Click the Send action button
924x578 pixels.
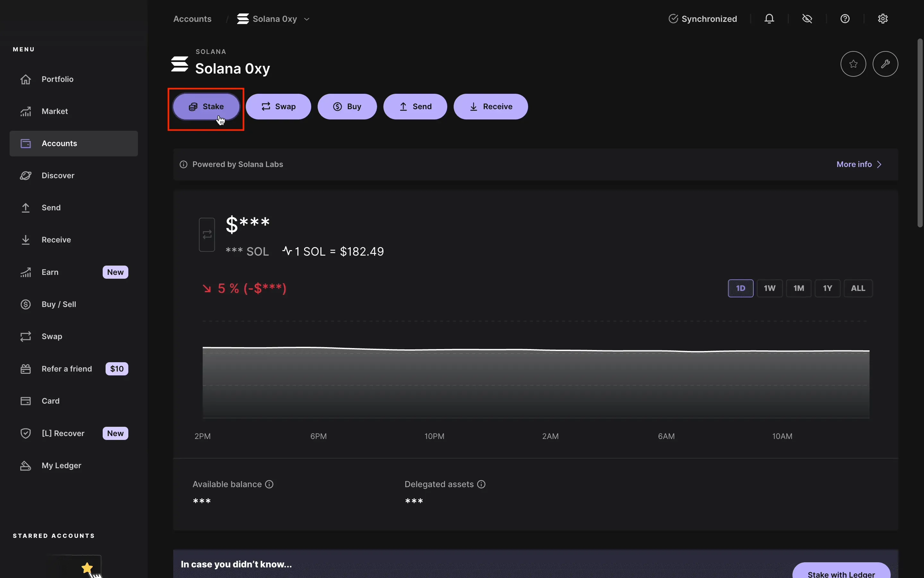click(x=415, y=107)
